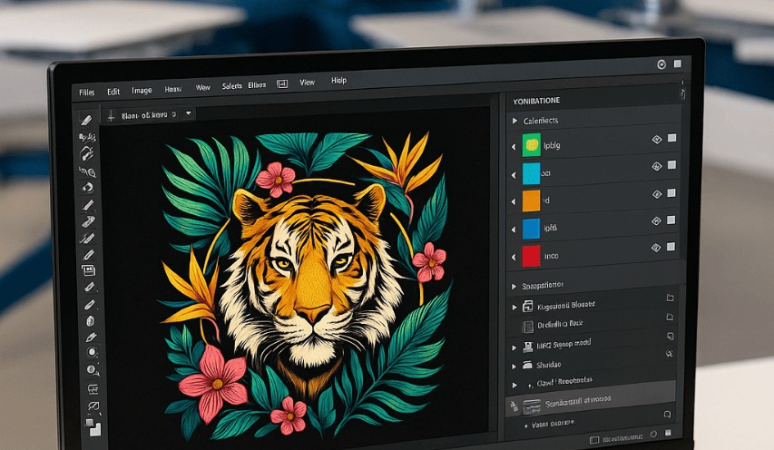
Task: Tick the checkbox on the cyan layer row
Action: pyautogui.click(x=672, y=165)
